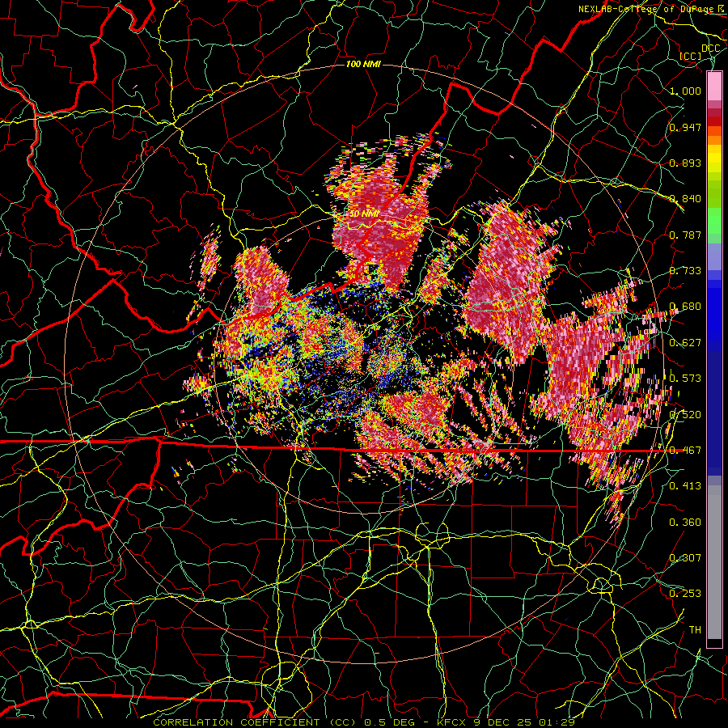Click the bright green segment of color bar

pyautogui.click(x=714, y=221)
